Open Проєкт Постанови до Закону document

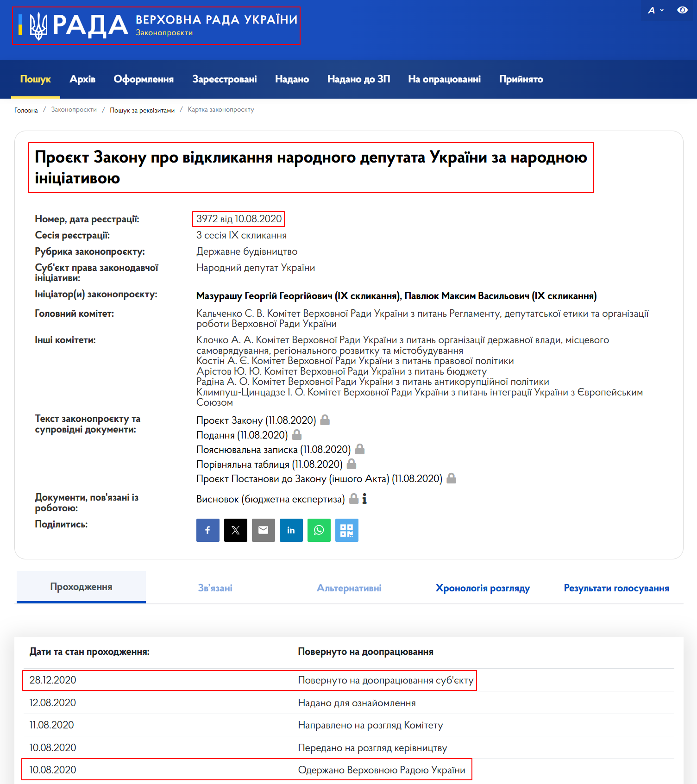(320, 478)
